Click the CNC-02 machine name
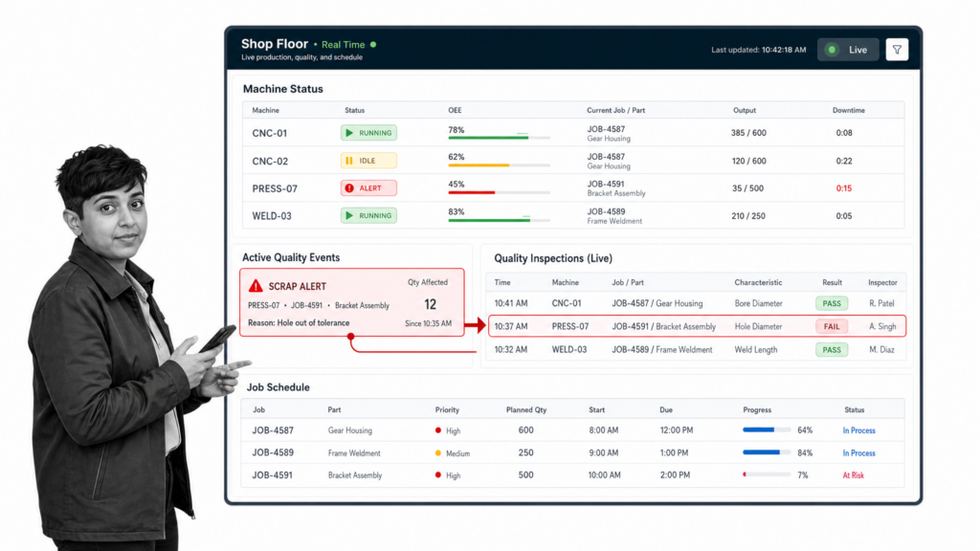 tap(270, 161)
